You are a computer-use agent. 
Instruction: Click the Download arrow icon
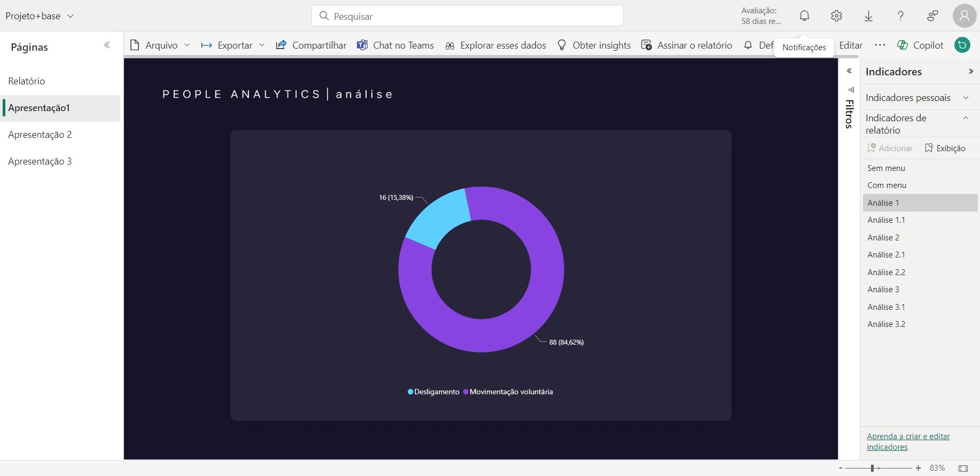coord(868,16)
